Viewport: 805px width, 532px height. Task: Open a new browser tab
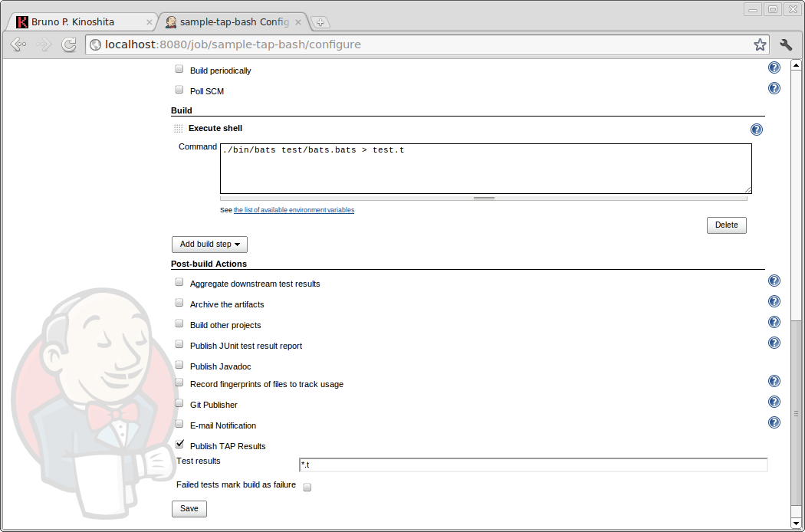[320, 22]
